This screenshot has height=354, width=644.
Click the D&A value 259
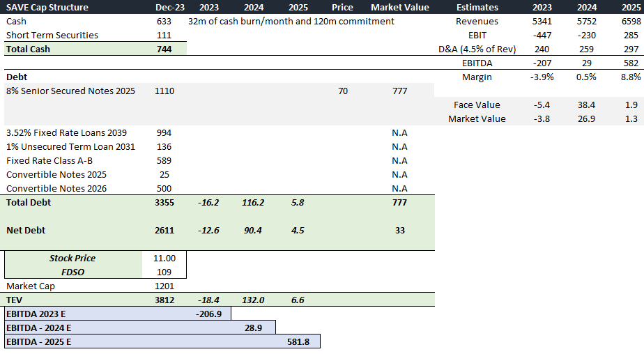click(x=586, y=49)
